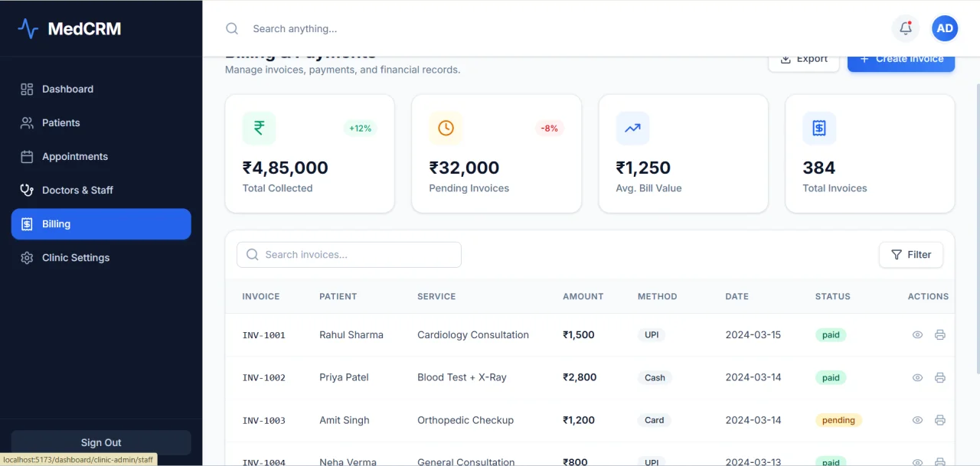The image size is (980, 466).
Task: Click the AMOUNT column header
Action: 583,296
